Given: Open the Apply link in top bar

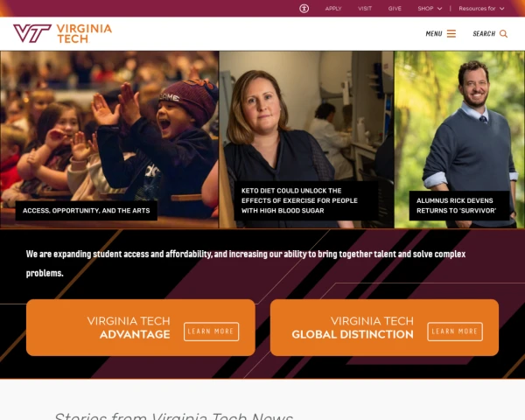Looking at the screenshot, I should [333, 9].
